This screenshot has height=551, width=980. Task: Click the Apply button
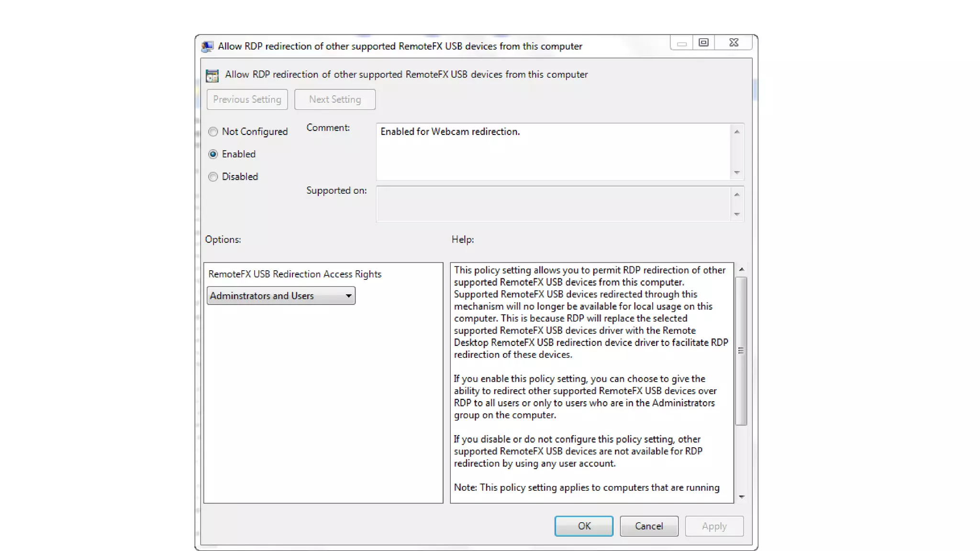pos(714,526)
